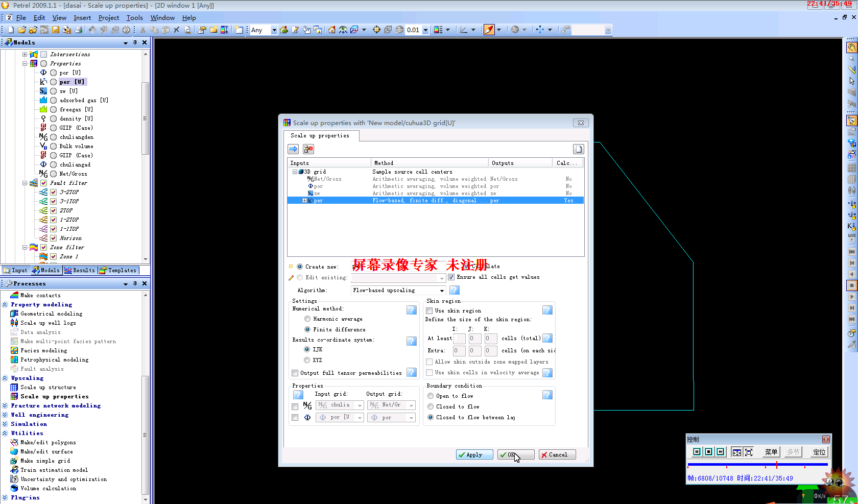Viewport: 858px width, 504px height.
Task: Open the Volume calculation process
Action: pyautogui.click(x=48, y=488)
